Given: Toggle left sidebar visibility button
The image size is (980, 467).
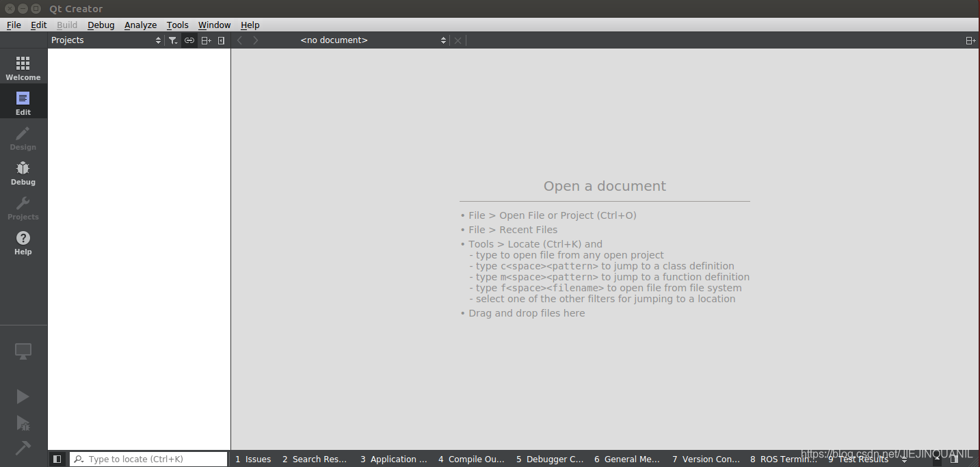Looking at the screenshot, I should tap(57, 459).
